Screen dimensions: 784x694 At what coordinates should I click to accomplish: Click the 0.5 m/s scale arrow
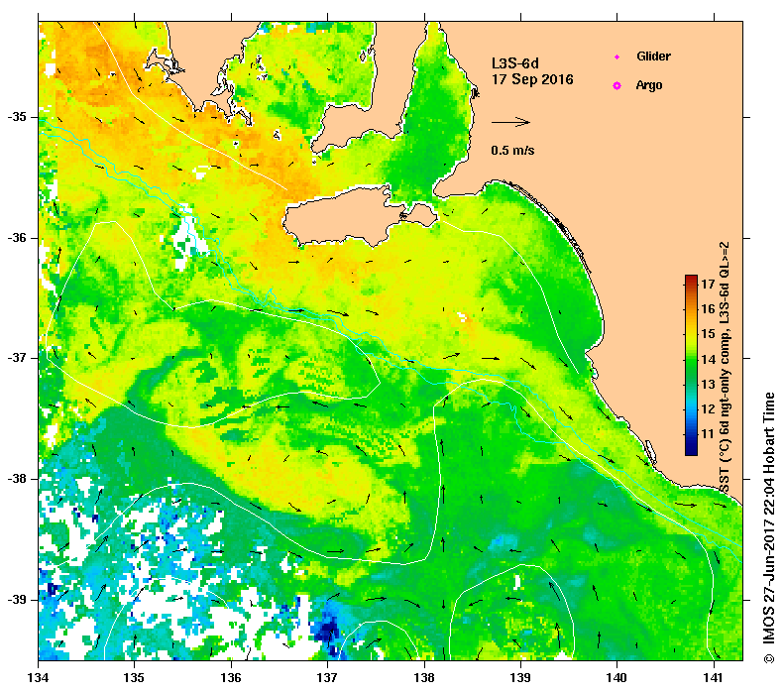click(x=510, y=122)
